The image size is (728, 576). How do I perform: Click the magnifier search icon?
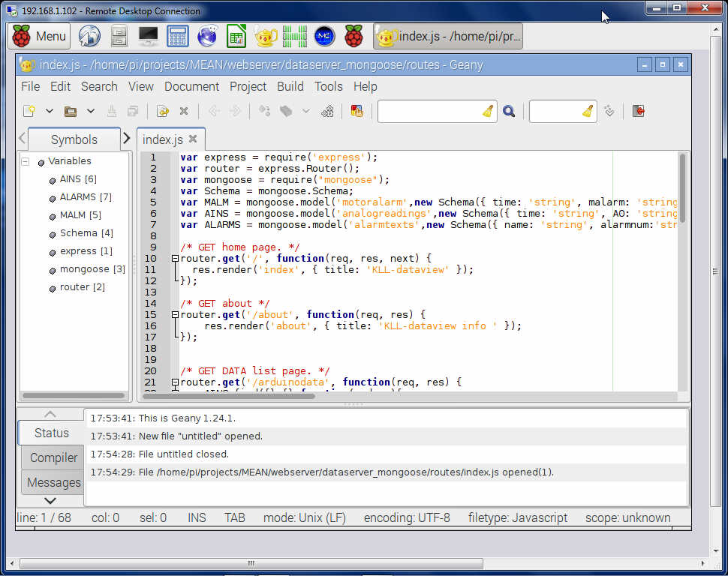(509, 111)
